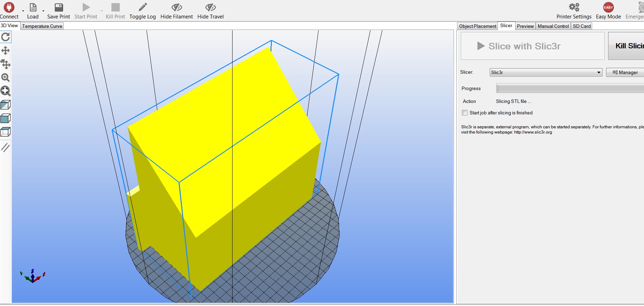Viewport: 644px width, 306px height.
Task: Click the Connect printer icon
Action: [9, 7]
